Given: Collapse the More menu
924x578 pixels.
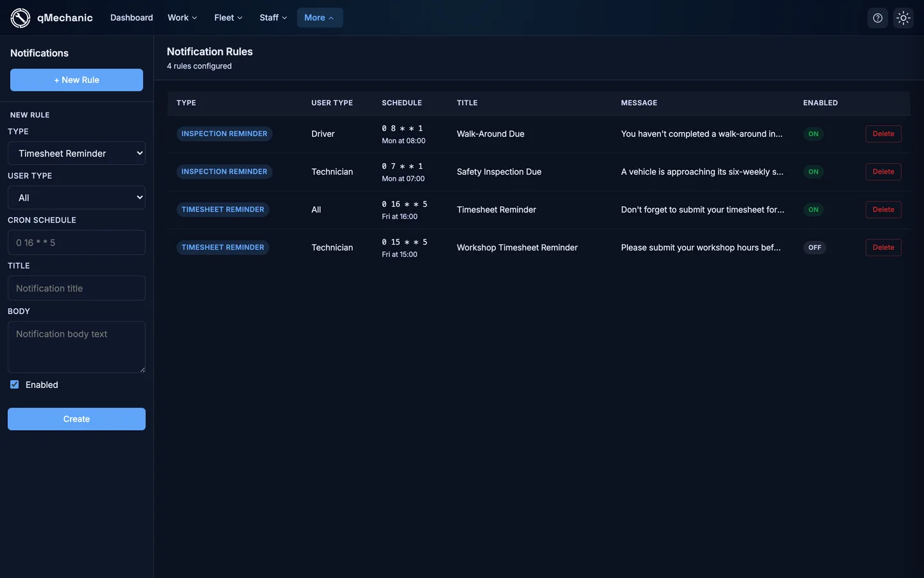Looking at the screenshot, I should (320, 18).
